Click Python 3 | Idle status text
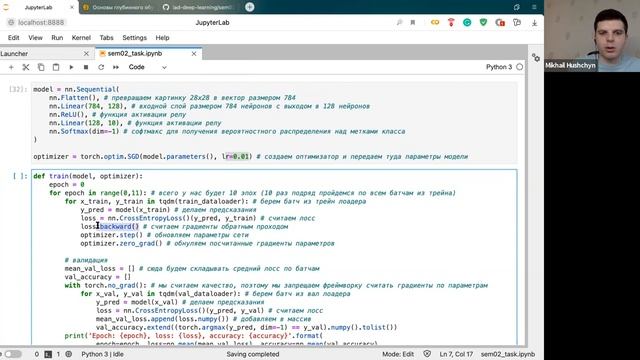Image resolution: width=640 pixels, height=360 pixels. (102, 354)
